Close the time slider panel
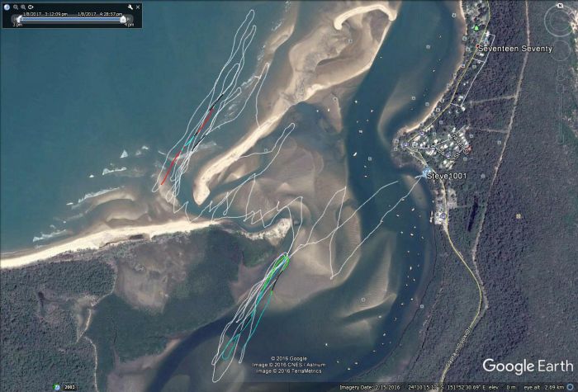Viewport: 578px width, 392px height. click(x=137, y=7)
